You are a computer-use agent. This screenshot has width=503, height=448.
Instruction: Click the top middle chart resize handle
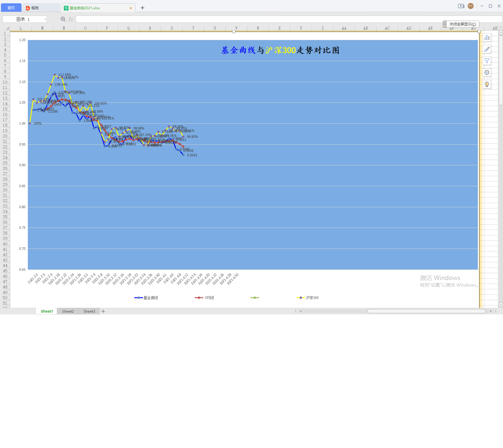234,31
